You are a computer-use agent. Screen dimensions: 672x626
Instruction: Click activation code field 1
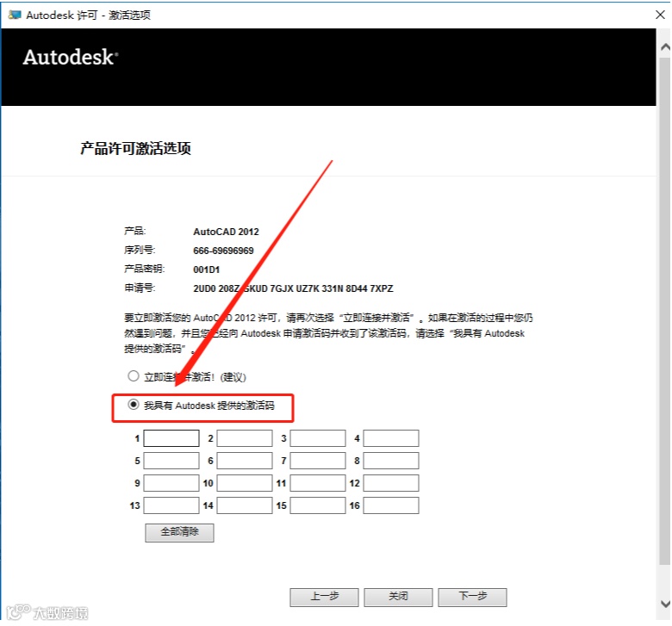pyautogui.click(x=171, y=438)
